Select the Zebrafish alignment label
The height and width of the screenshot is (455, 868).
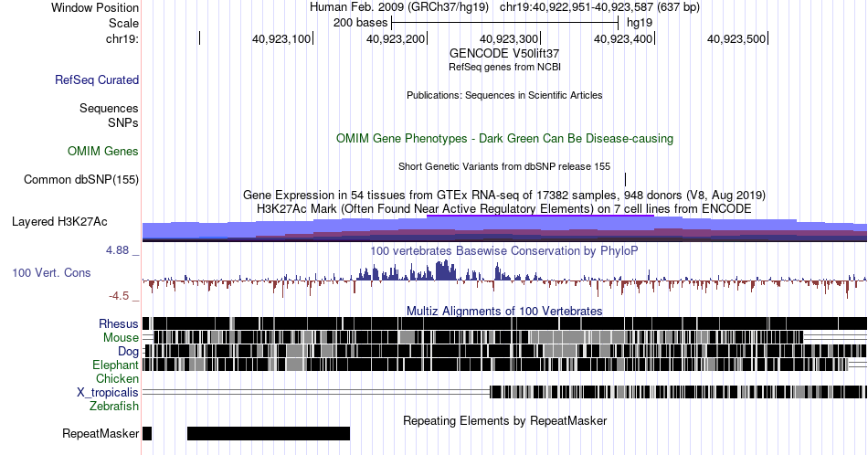pos(114,406)
